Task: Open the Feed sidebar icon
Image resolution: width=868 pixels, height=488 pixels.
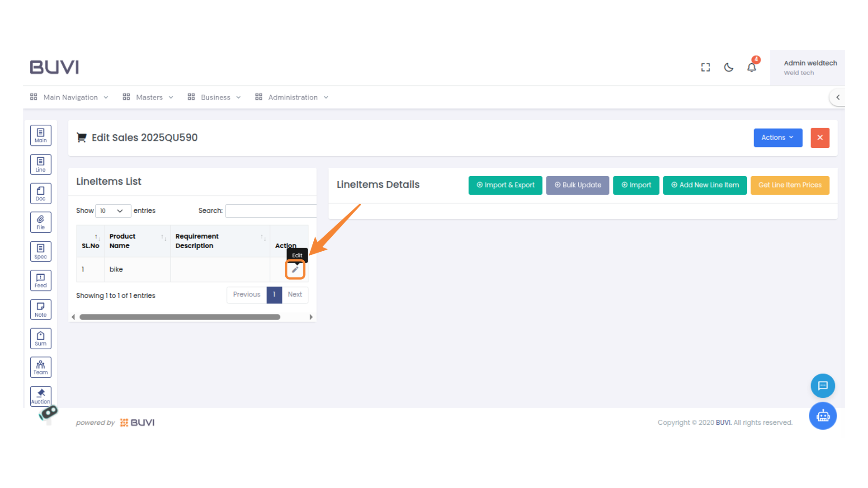Action: click(41, 281)
